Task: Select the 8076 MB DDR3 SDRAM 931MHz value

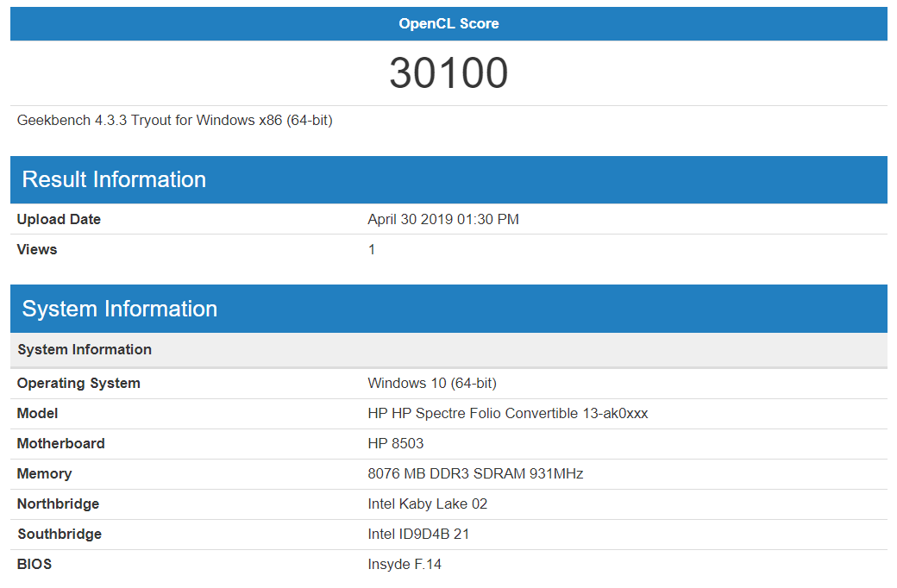Action: 475,473
